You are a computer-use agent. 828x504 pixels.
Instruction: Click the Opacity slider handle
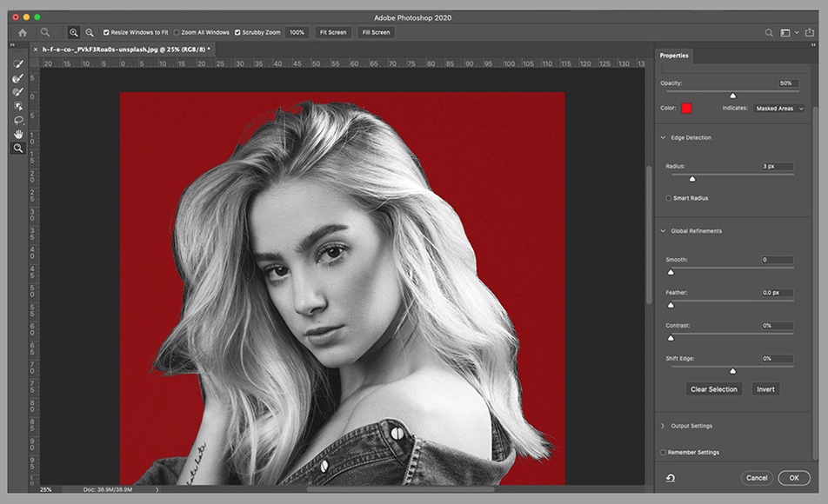pos(732,96)
